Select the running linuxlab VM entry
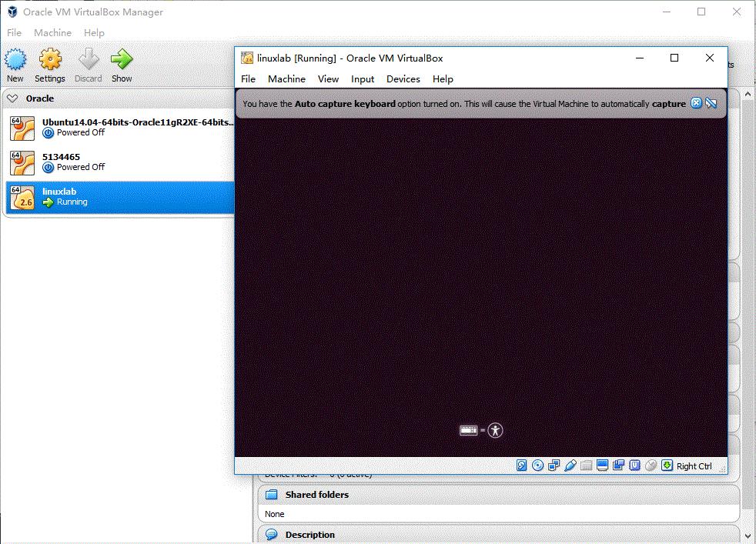Image resolution: width=756 pixels, height=544 pixels. (120, 198)
